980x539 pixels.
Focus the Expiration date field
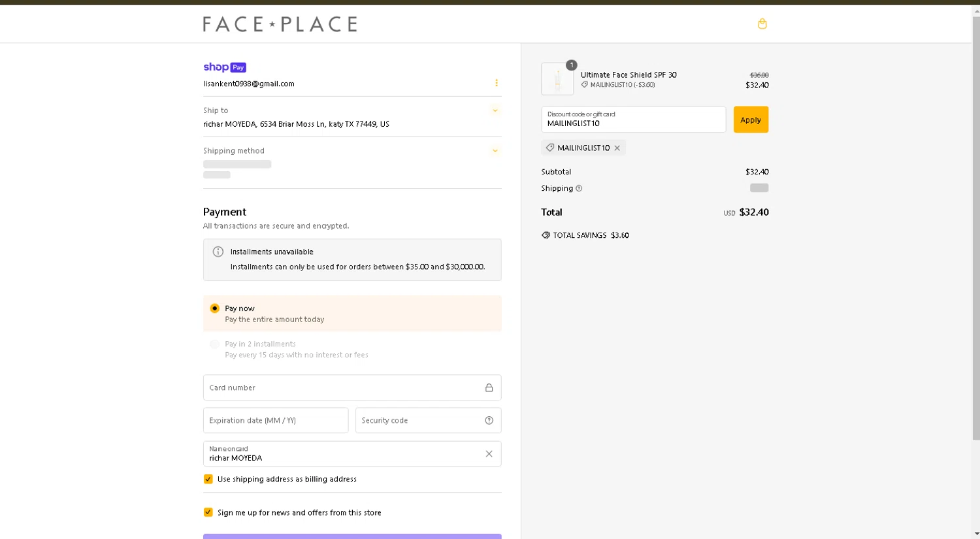tap(276, 420)
